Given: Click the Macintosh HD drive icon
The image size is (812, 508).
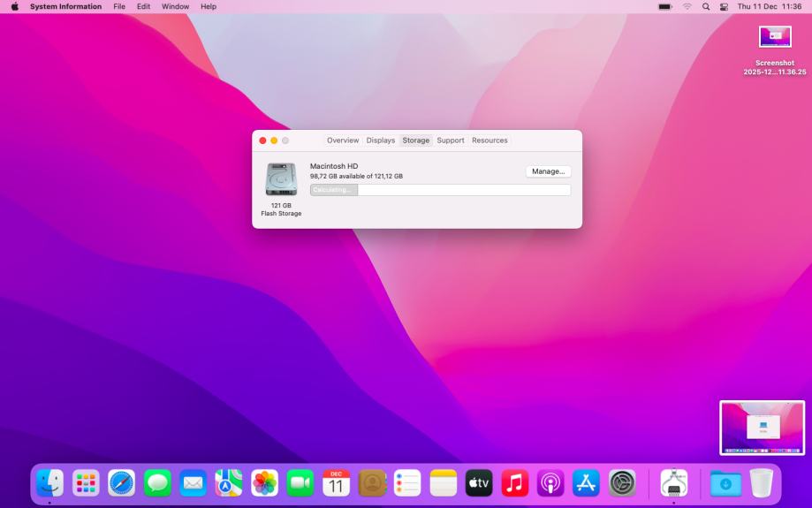Looking at the screenshot, I should point(281,179).
